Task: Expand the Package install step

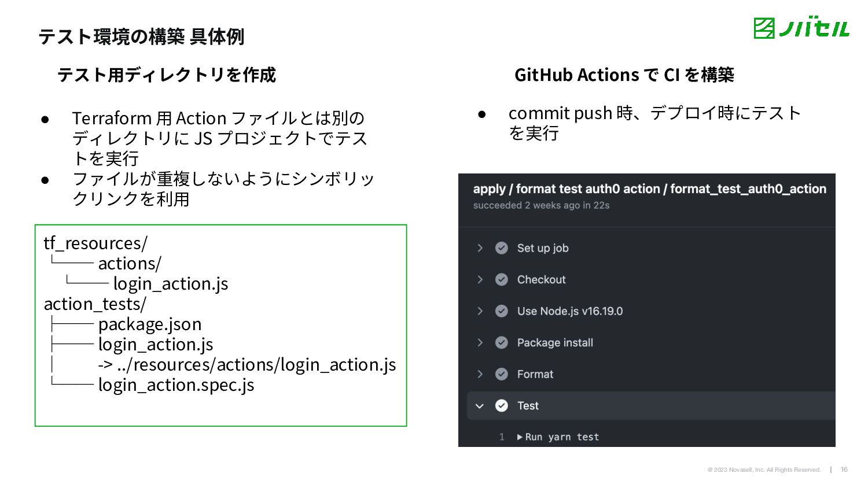Action: coord(480,343)
